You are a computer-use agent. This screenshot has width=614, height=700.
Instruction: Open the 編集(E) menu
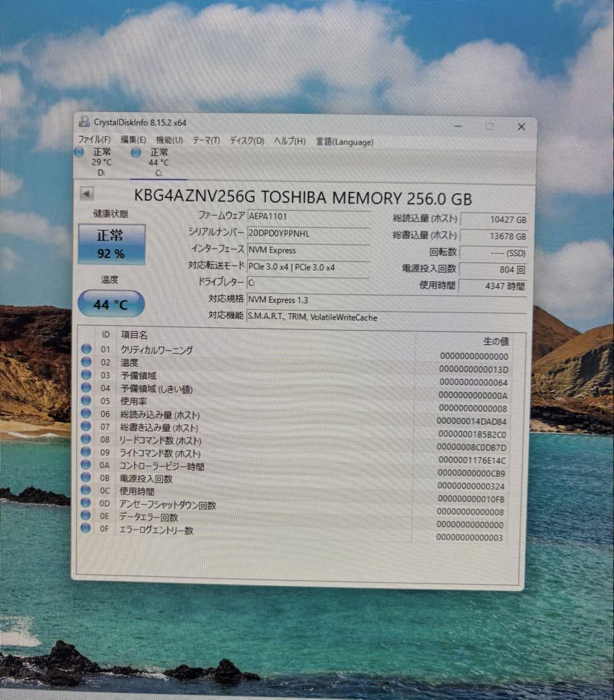[x=133, y=140]
